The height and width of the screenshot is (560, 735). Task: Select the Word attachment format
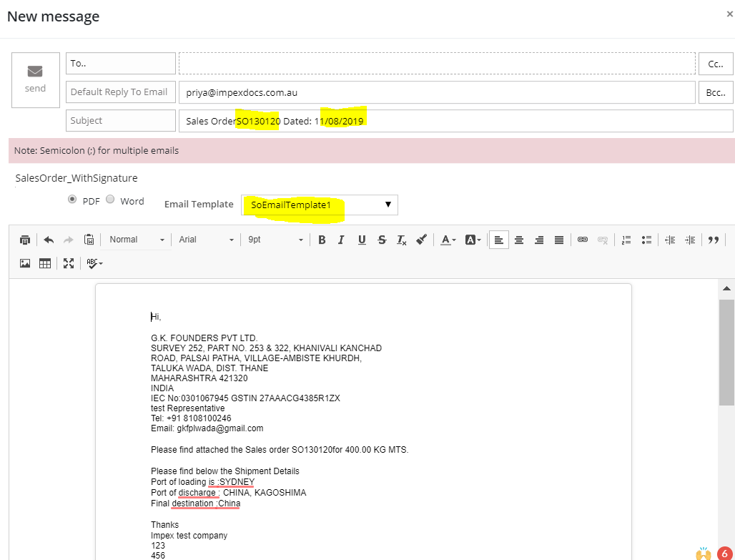pyautogui.click(x=110, y=199)
